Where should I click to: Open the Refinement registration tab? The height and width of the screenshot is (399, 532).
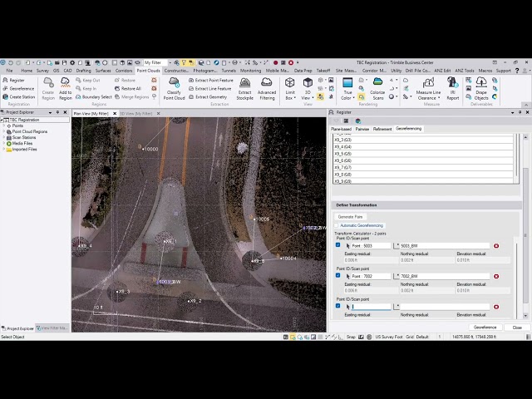[x=382, y=129]
